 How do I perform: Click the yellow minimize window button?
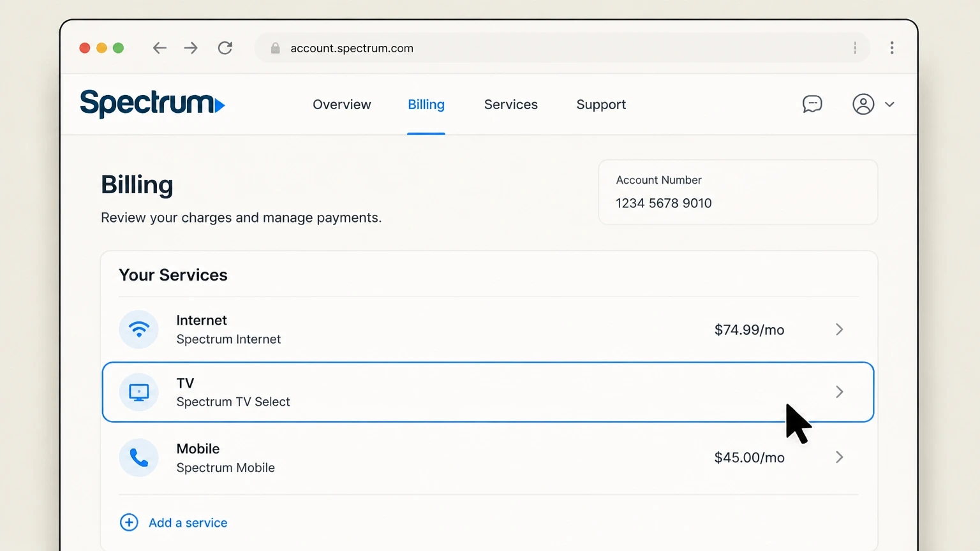coord(101,48)
